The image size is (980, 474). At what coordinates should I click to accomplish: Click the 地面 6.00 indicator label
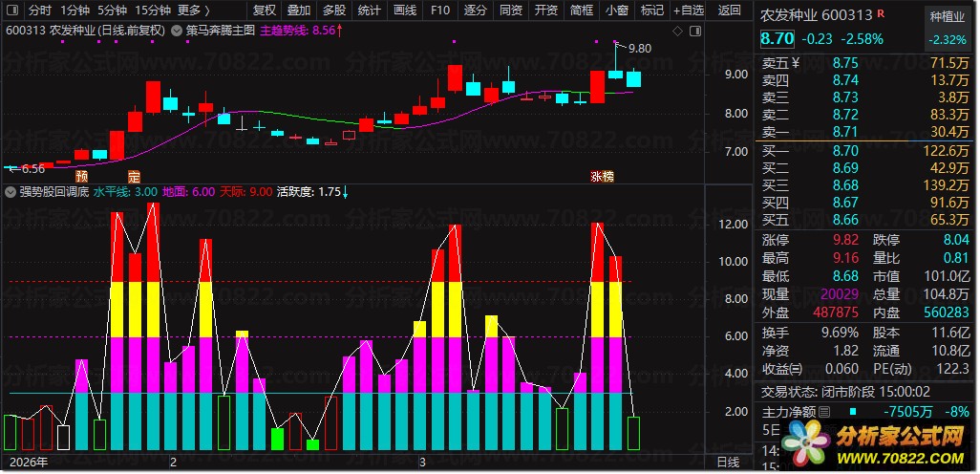pos(189,192)
